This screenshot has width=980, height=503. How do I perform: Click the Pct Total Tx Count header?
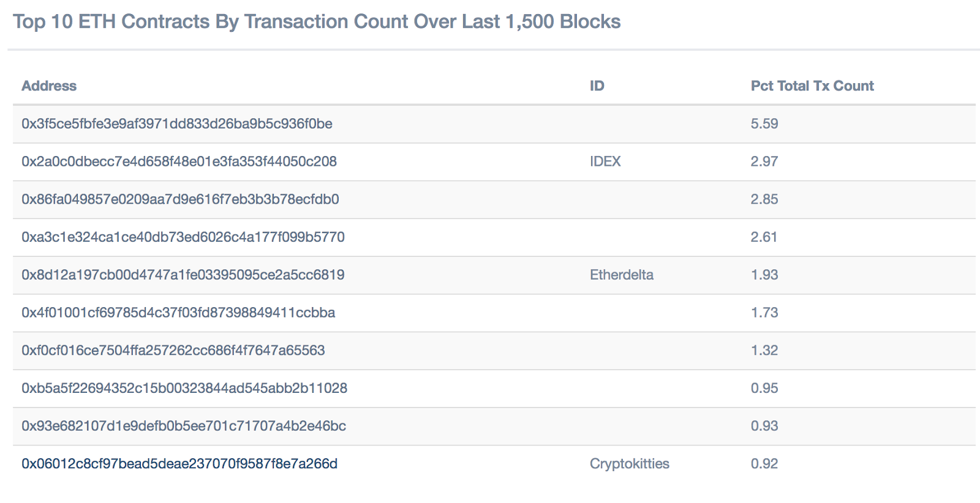812,86
